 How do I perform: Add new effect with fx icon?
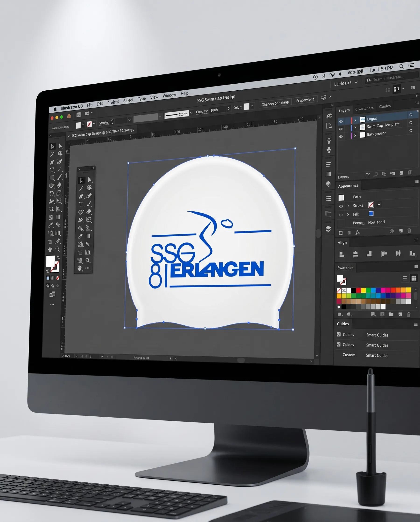[357, 232]
